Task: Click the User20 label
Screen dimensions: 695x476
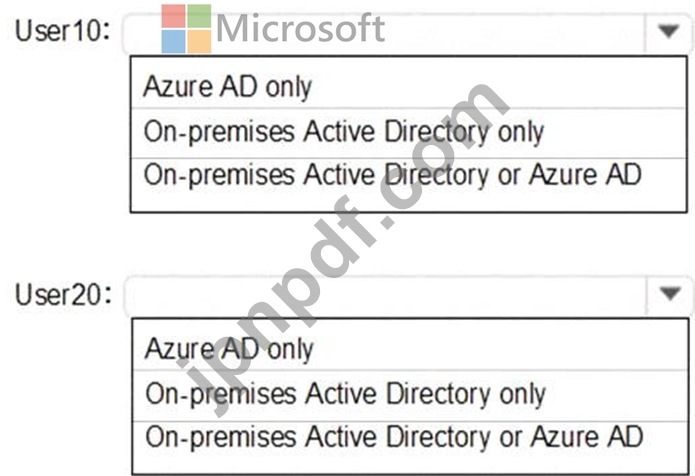Action: click(x=63, y=294)
